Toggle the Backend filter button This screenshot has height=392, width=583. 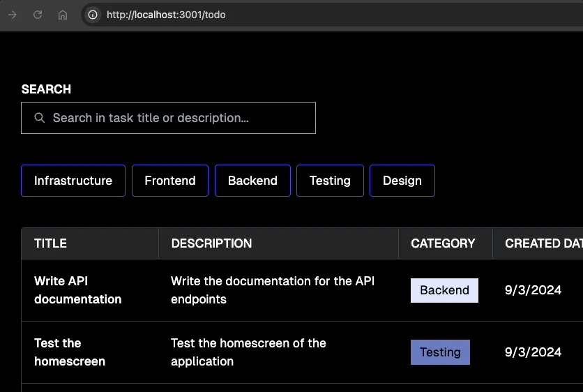pyautogui.click(x=252, y=181)
